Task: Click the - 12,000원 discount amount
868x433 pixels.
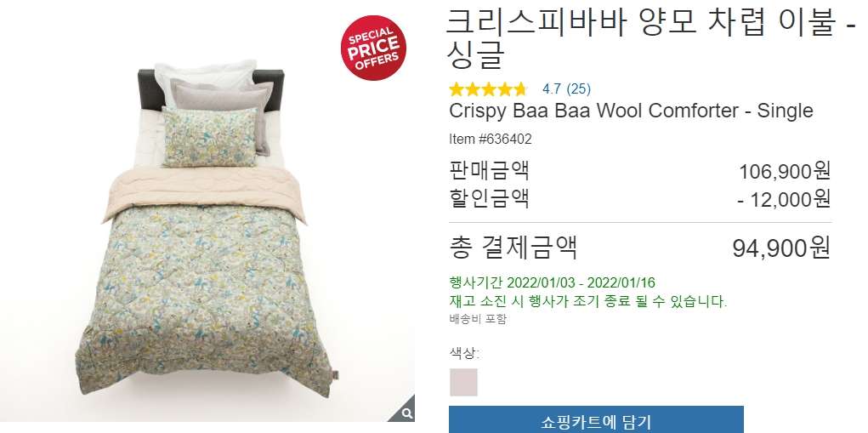Action: (784, 199)
